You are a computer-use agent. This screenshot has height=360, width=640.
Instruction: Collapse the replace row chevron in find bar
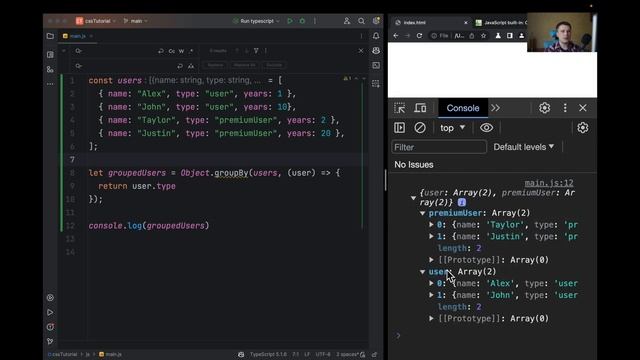tap(64, 51)
